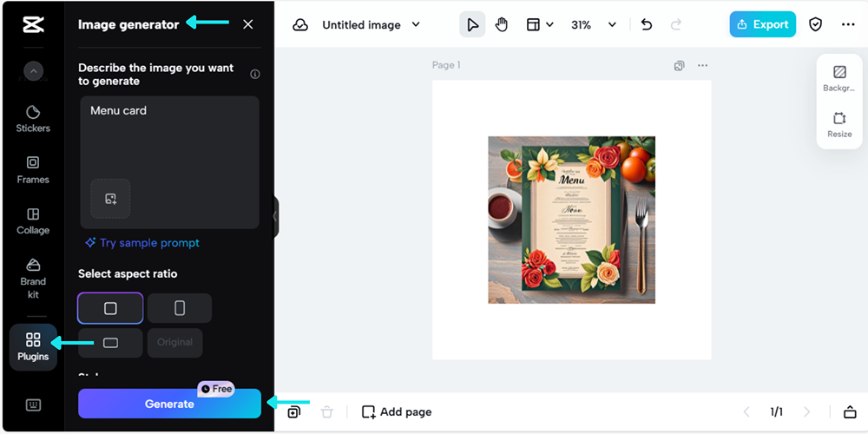Viewport: 868px width, 434px height.
Task: Redo the last action
Action: pyautogui.click(x=676, y=25)
